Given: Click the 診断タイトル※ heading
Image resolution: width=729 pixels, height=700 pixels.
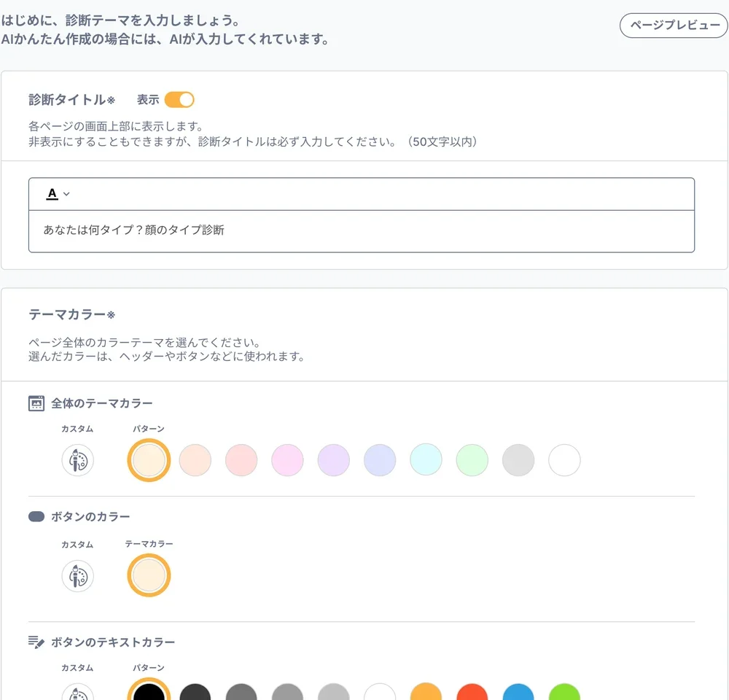Looking at the screenshot, I should coord(71,100).
